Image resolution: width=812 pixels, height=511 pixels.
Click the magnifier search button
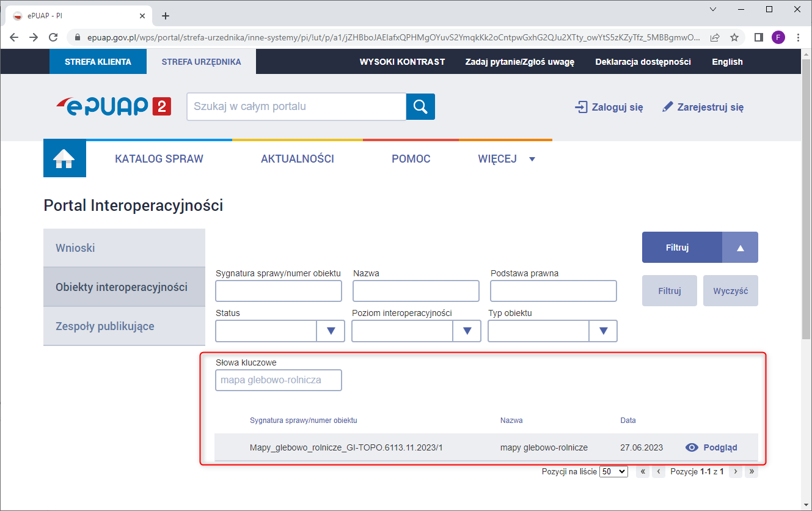click(420, 106)
